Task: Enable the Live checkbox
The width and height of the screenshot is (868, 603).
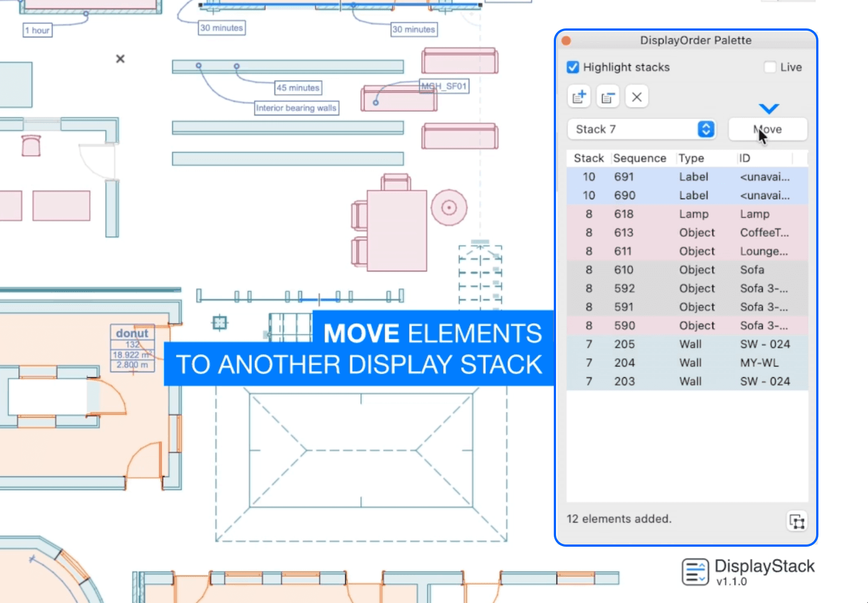Action: pos(770,67)
